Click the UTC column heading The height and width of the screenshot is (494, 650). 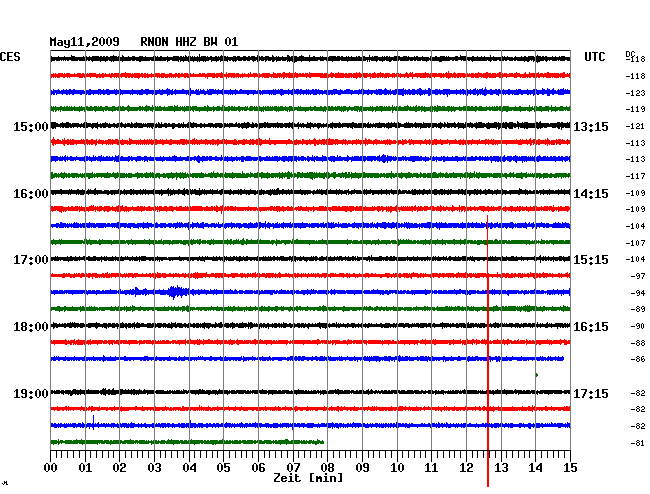(x=595, y=57)
